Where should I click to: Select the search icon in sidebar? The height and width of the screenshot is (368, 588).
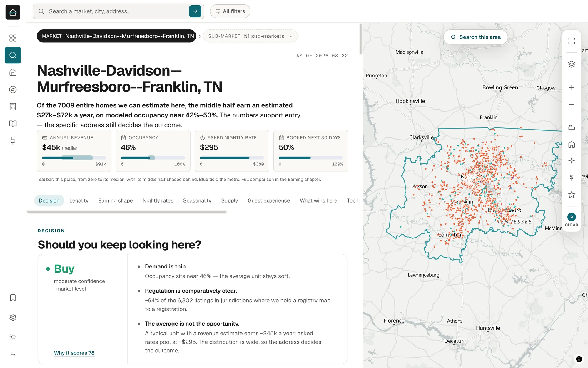click(x=13, y=55)
